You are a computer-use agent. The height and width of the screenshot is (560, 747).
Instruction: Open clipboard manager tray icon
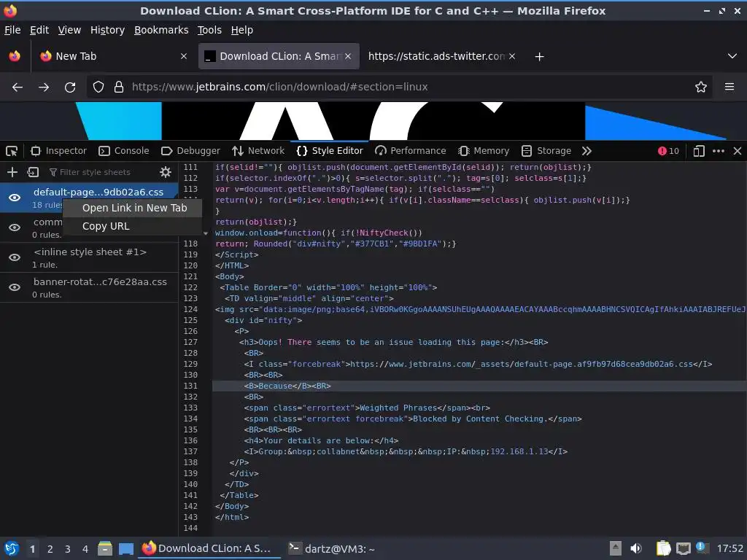[662, 548]
